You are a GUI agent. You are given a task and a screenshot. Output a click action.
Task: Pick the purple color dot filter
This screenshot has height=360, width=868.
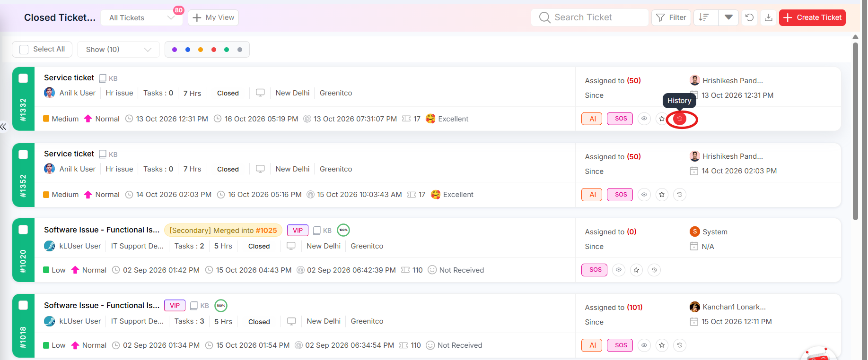(175, 50)
